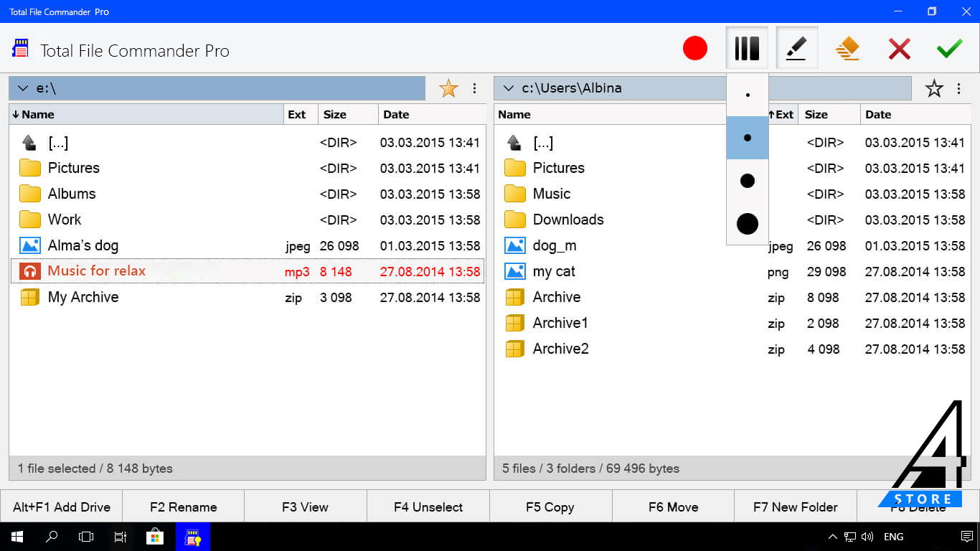Select the Music folder icon
980x551 pixels.
tap(515, 194)
